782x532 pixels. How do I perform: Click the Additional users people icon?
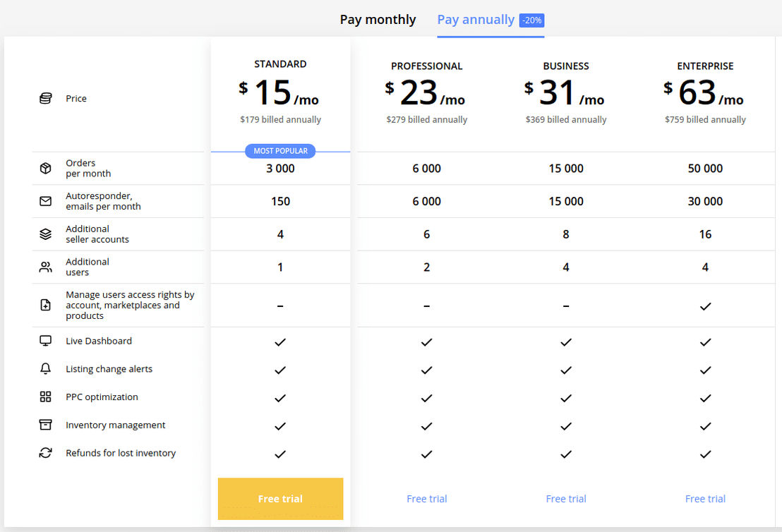coord(45,267)
